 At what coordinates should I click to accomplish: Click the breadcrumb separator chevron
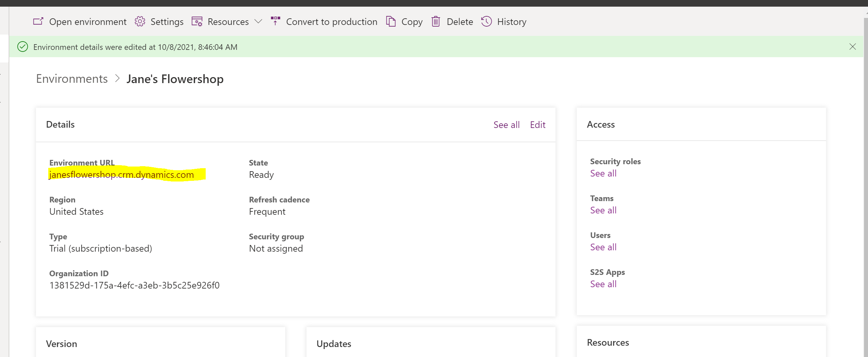pyautogui.click(x=117, y=79)
